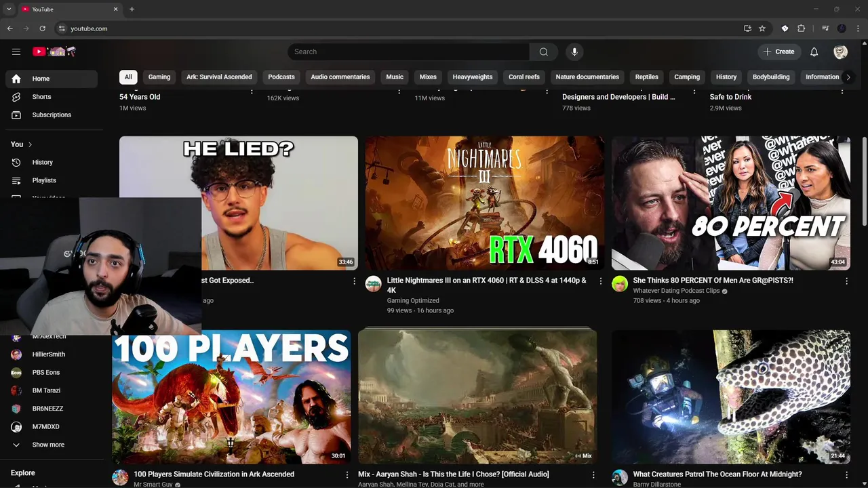Image resolution: width=868 pixels, height=488 pixels.
Task: Select the Bodybuilding chip
Action: [x=771, y=77]
